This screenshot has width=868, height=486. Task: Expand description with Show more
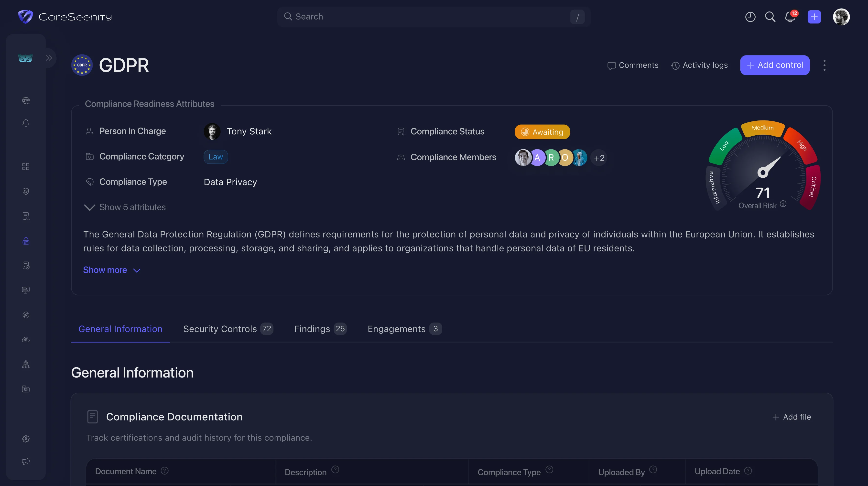click(112, 270)
